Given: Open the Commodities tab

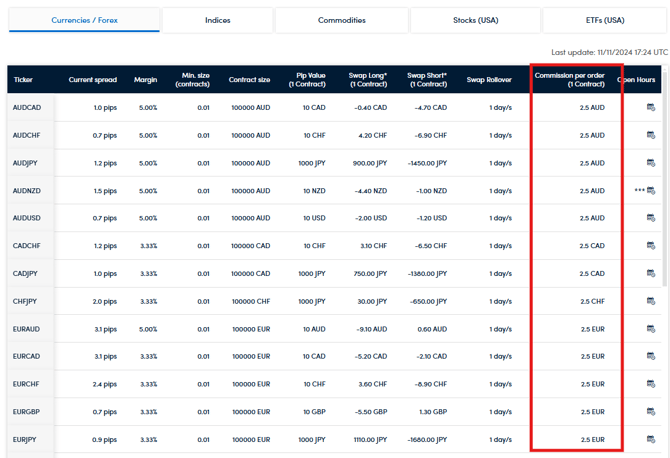Looking at the screenshot, I should pos(341,20).
